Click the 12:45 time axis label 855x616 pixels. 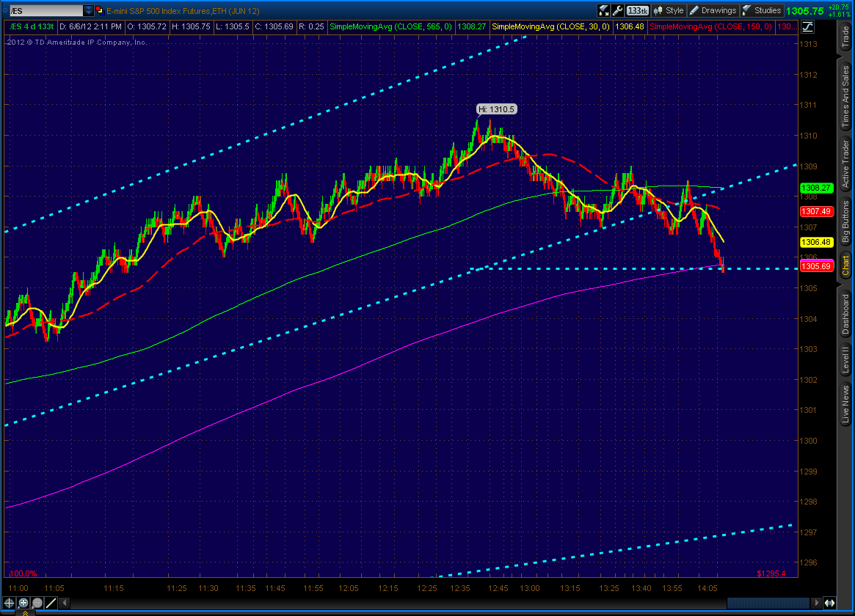[x=498, y=588]
